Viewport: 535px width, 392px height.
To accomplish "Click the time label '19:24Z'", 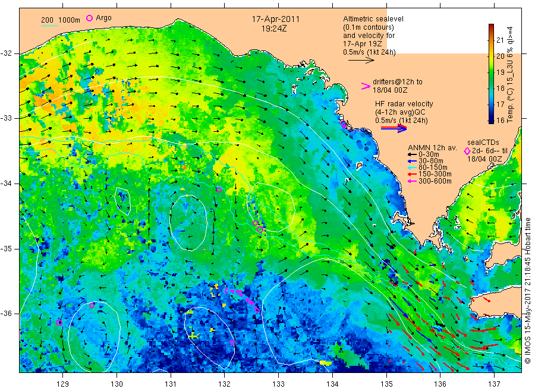I will coord(274,29).
